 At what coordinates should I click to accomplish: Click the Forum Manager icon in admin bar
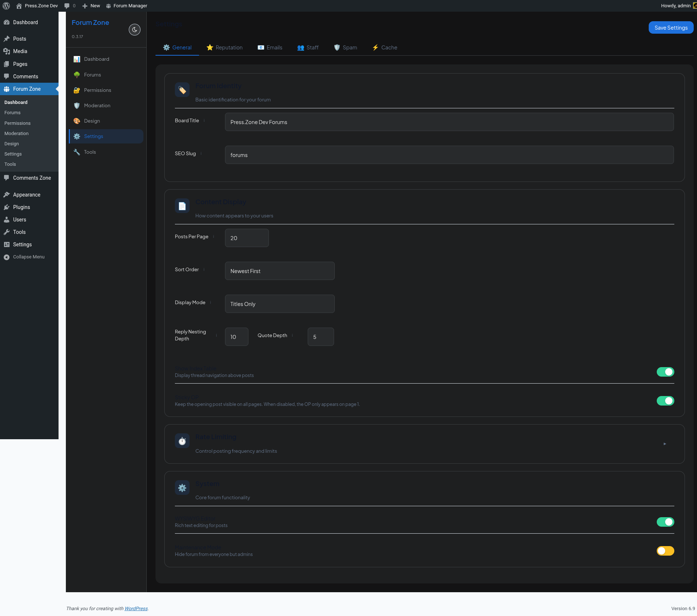click(x=108, y=6)
